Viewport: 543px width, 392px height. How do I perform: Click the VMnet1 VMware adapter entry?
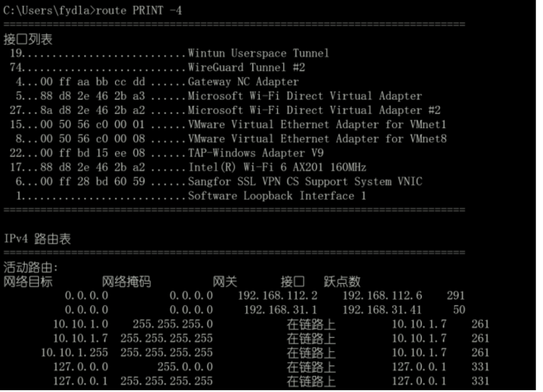(317, 124)
